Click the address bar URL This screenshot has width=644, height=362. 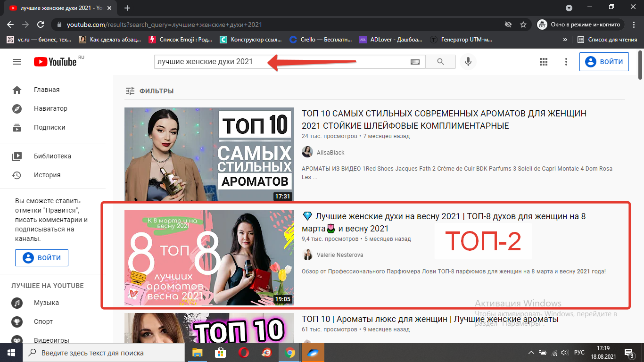[164, 25]
